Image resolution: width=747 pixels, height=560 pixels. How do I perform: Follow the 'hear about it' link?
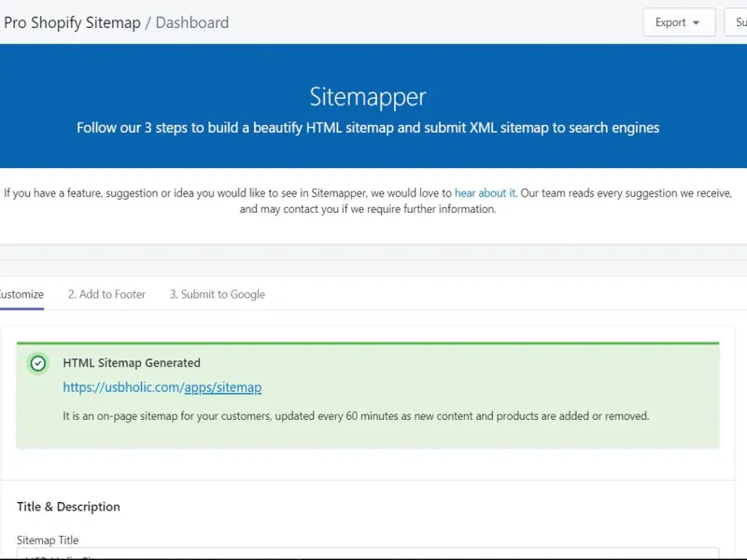[485, 193]
